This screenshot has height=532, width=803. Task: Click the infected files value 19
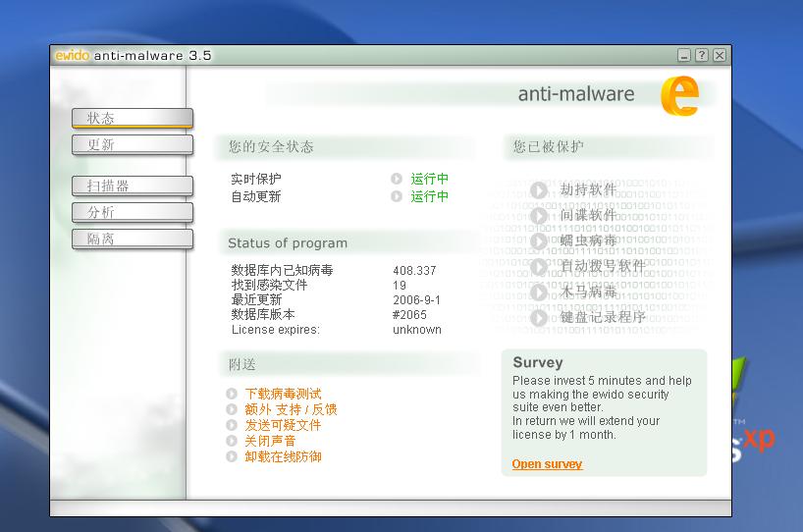pos(400,286)
